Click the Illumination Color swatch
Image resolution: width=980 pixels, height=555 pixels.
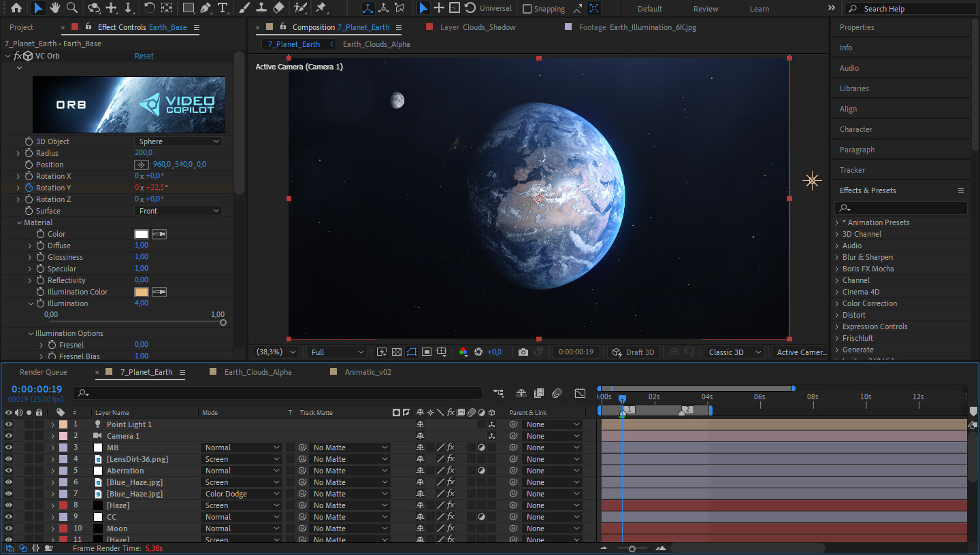tap(142, 292)
